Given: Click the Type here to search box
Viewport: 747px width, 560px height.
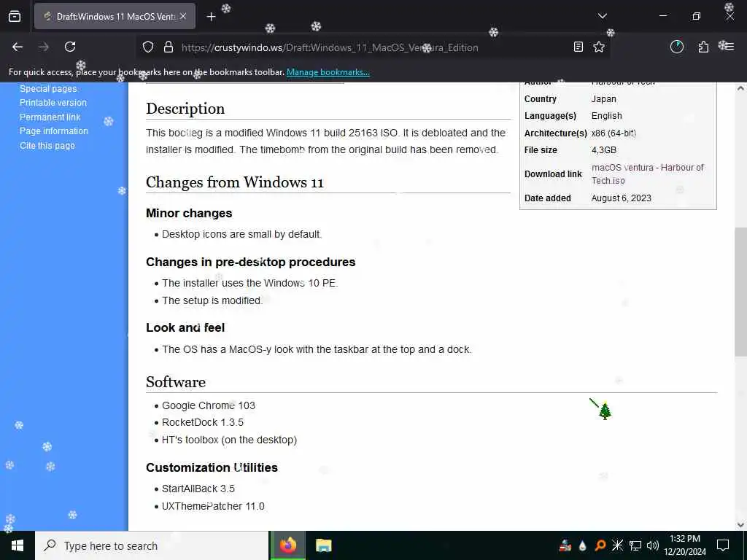Looking at the screenshot, I should 152,545.
